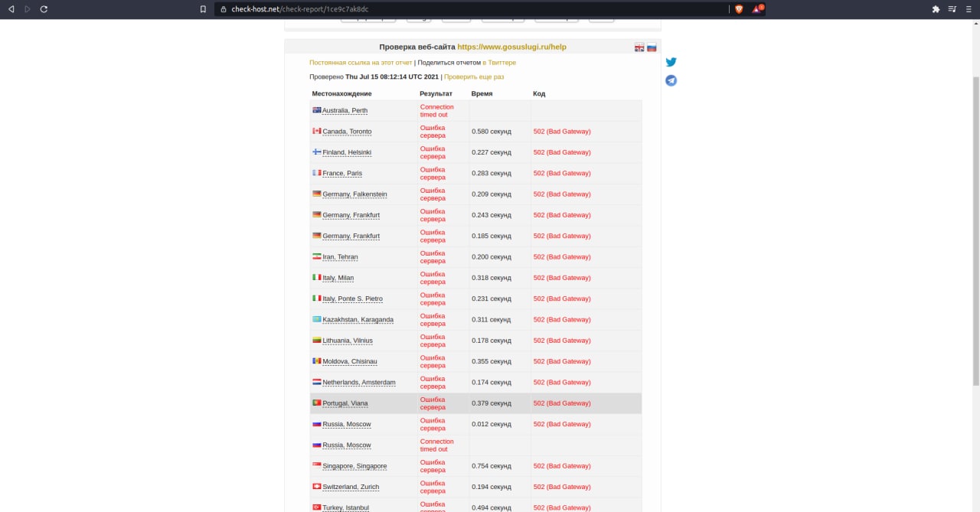Share the report via Telegram icon

click(x=671, y=80)
